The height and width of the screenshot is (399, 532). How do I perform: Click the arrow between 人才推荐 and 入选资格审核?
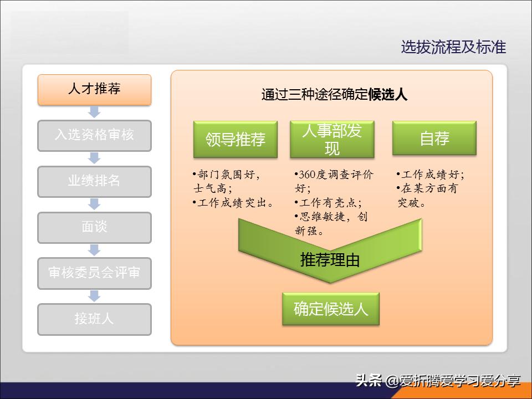coord(94,111)
